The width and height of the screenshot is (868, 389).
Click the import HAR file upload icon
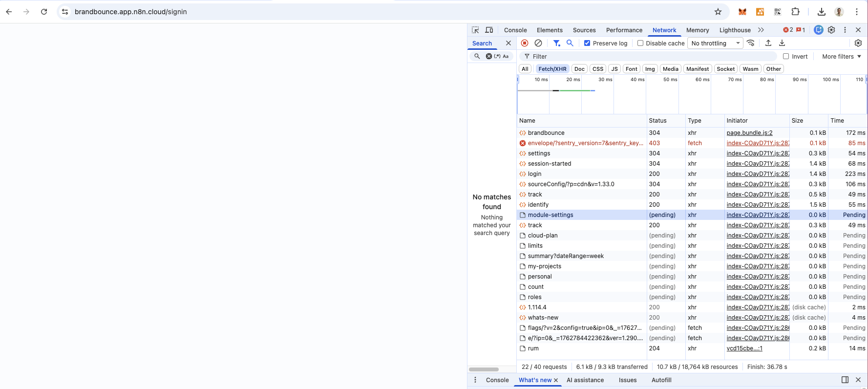pos(768,43)
